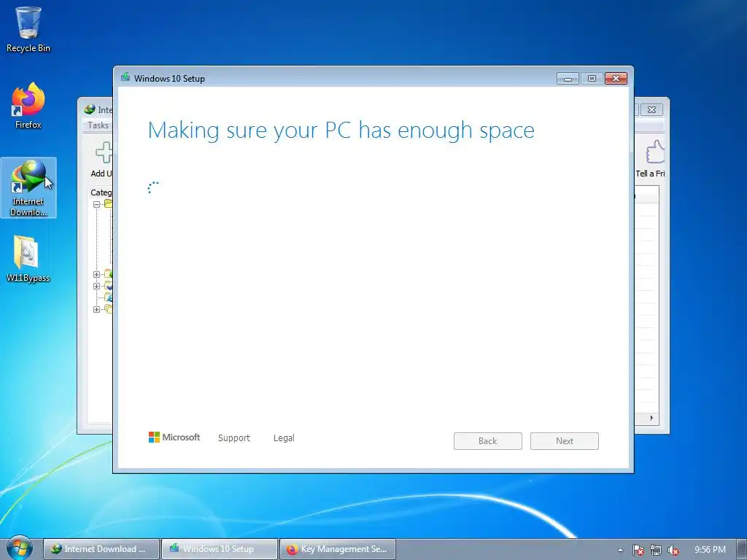The width and height of the screenshot is (747, 560).
Task: Expand the second category tree node in IDM
Action: click(97, 274)
